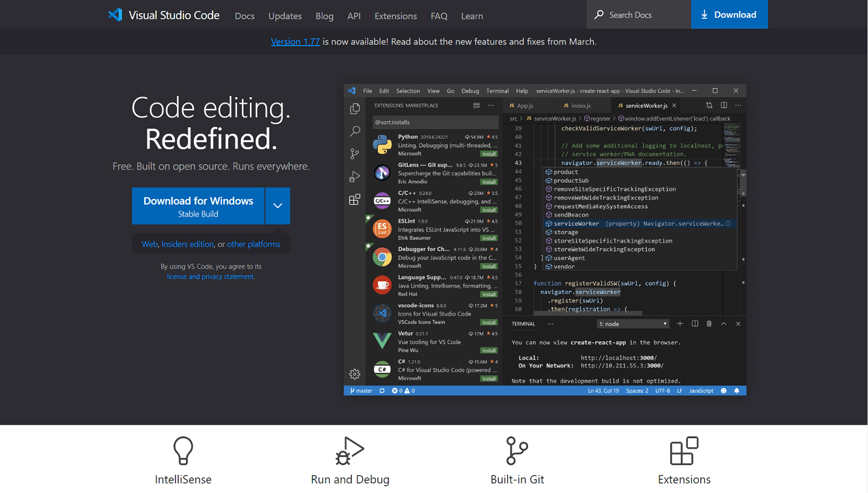This screenshot has height=493, width=868.
Task: Click the Run and Debug bug icon
Action: click(x=350, y=451)
